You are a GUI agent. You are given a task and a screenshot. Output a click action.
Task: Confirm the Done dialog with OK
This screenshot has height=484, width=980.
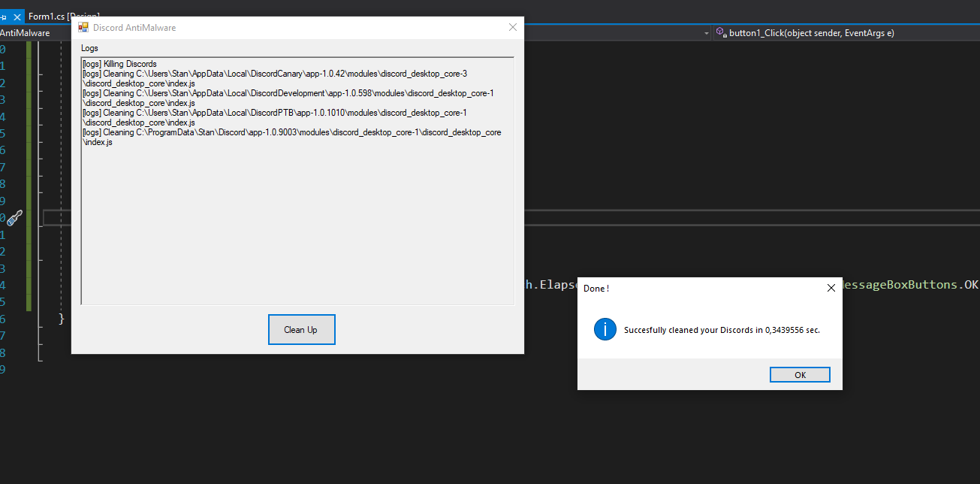coord(800,375)
